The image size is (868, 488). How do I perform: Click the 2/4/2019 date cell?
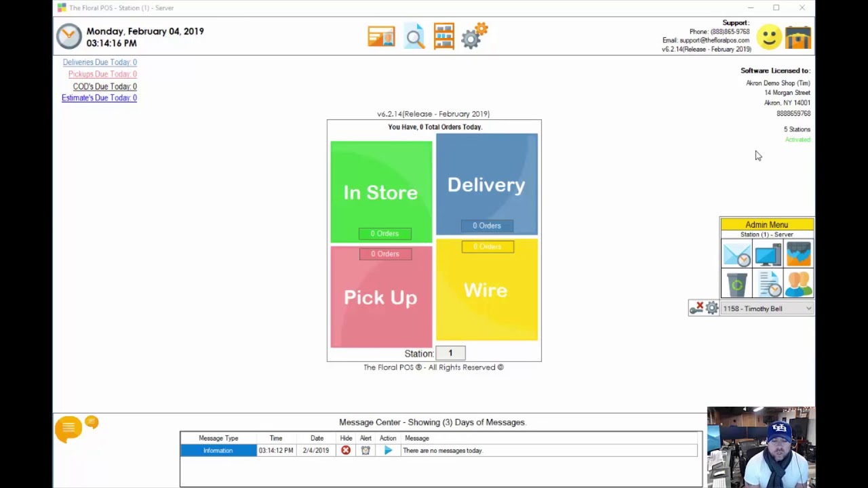tap(317, 450)
